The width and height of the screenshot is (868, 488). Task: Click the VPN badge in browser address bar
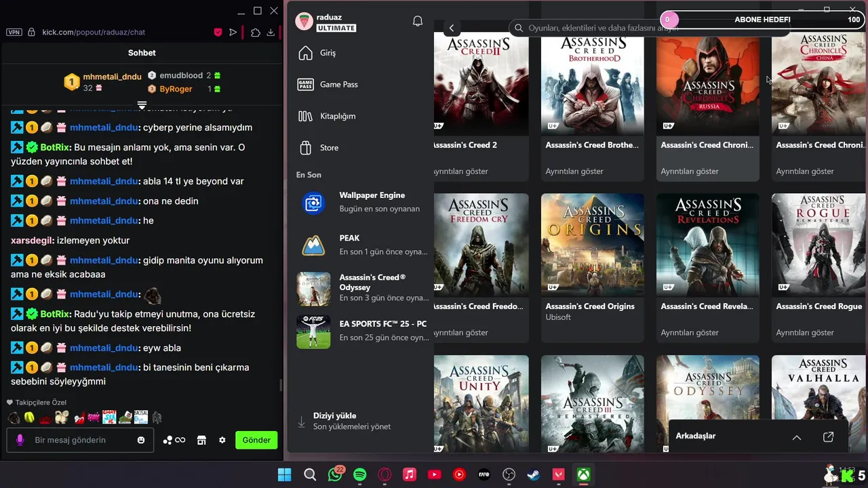[14, 32]
